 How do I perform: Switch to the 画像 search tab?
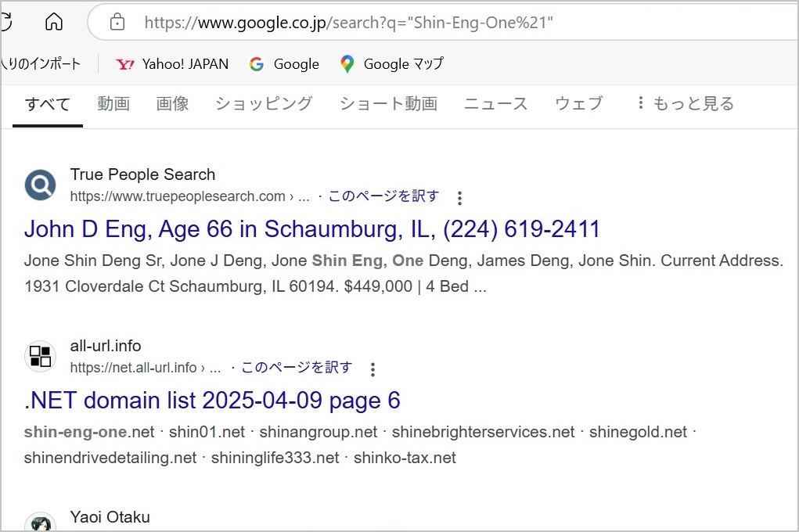172,103
